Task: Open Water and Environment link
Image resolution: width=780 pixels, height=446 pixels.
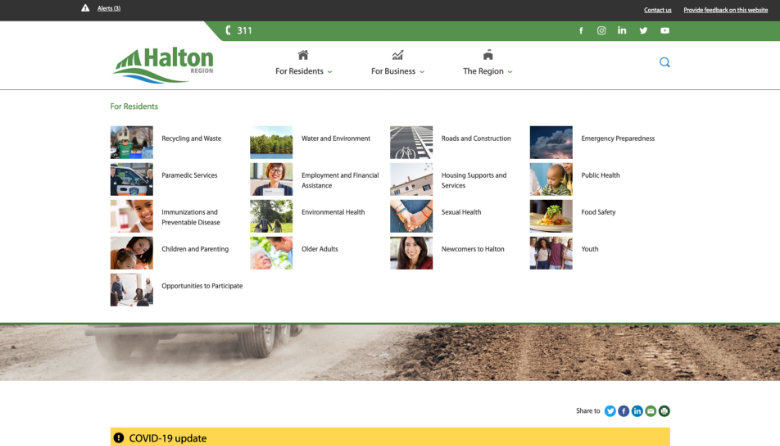Action: click(x=336, y=138)
